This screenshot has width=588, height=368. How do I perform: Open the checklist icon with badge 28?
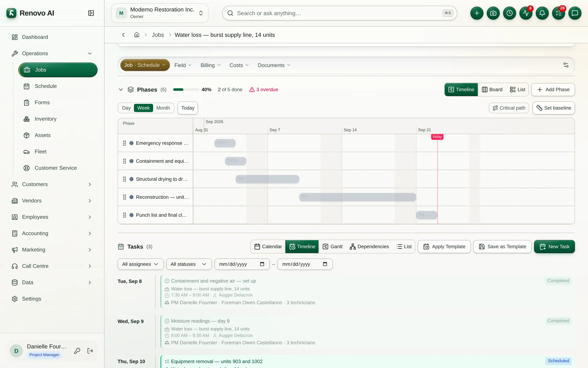click(x=558, y=13)
